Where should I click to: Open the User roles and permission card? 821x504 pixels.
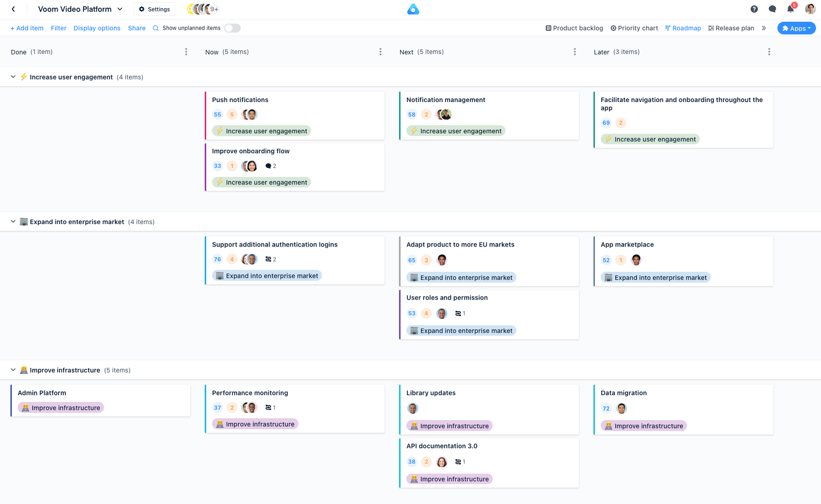[x=490, y=315]
